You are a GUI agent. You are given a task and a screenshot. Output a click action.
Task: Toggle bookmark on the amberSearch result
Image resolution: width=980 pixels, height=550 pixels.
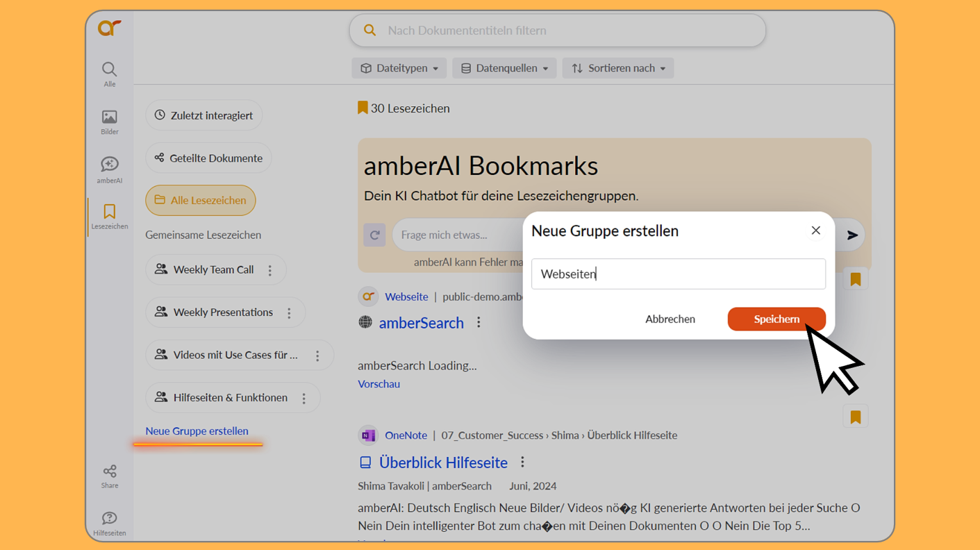coord(855,279)
